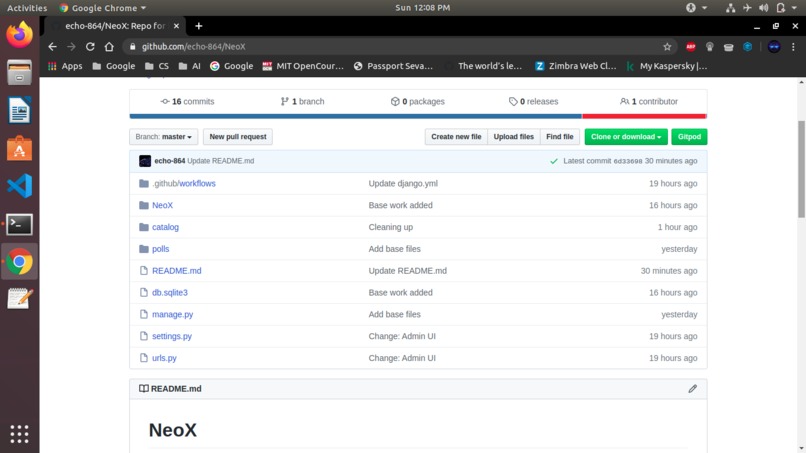The image size is (806, 453).
Task: Open the 0 packages tab
Action: [x=417, y=101]
